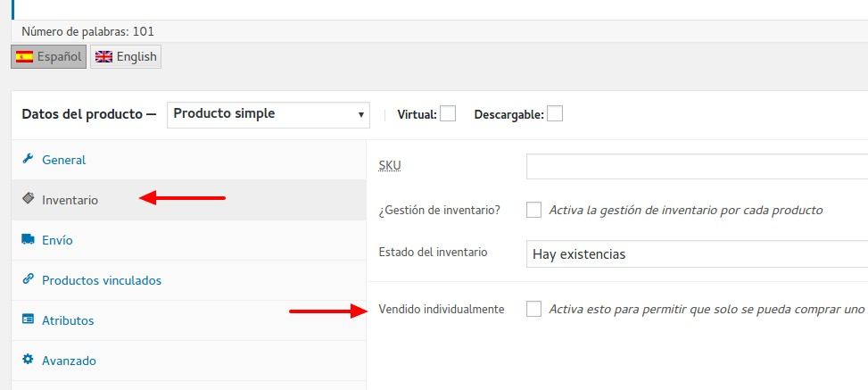
Task: Focus the SKU input field
Action: (697, 166)
